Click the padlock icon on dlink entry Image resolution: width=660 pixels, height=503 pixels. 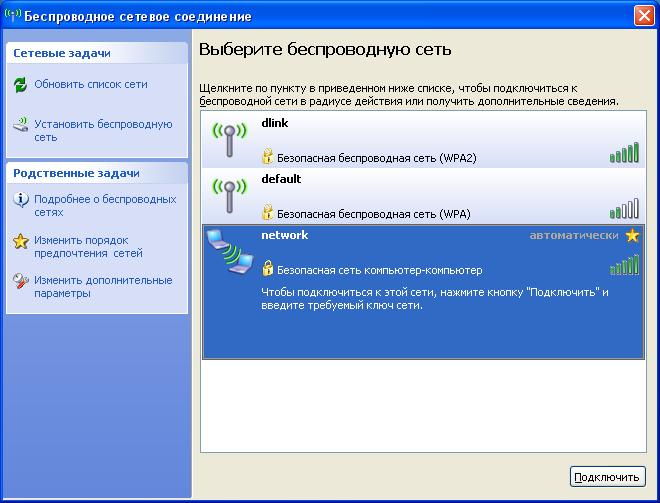tap(267, 157)
